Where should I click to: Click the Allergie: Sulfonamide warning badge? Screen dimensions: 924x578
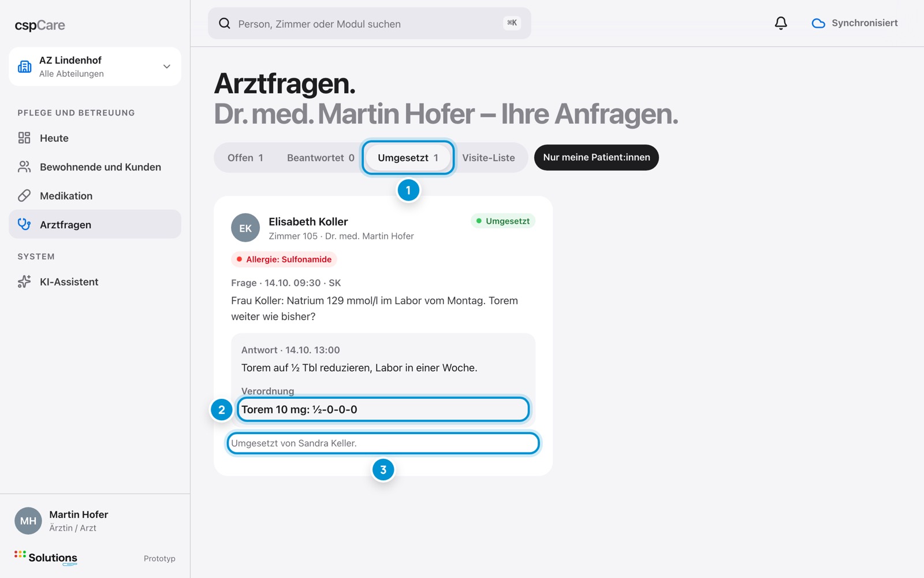point(284,259)
